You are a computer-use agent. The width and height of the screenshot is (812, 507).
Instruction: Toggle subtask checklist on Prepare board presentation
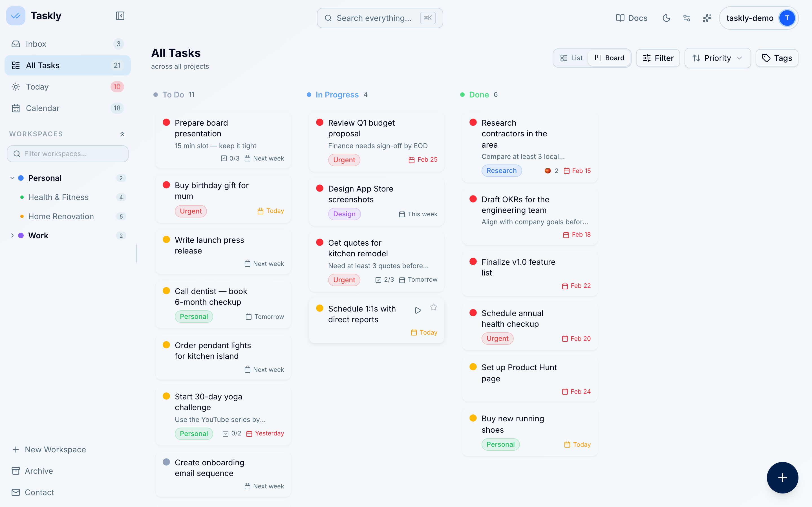pyautogui.click(x=230, y=158)
